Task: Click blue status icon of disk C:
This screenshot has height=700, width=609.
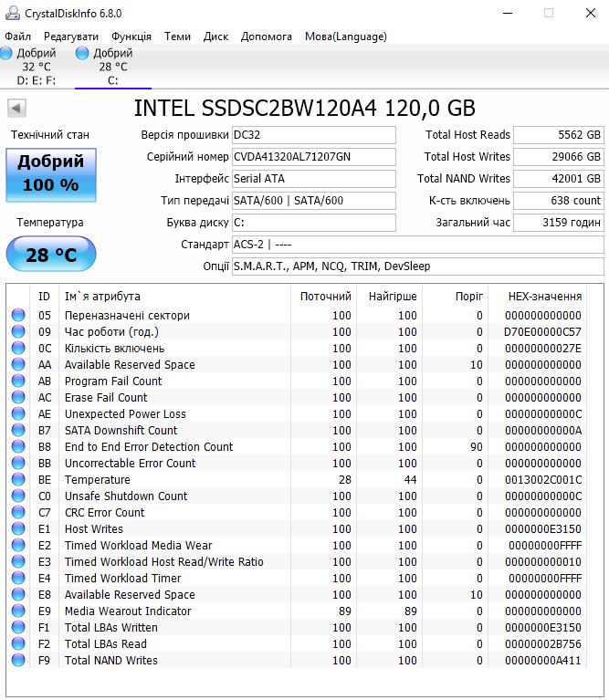Action: tap(82, 54)
